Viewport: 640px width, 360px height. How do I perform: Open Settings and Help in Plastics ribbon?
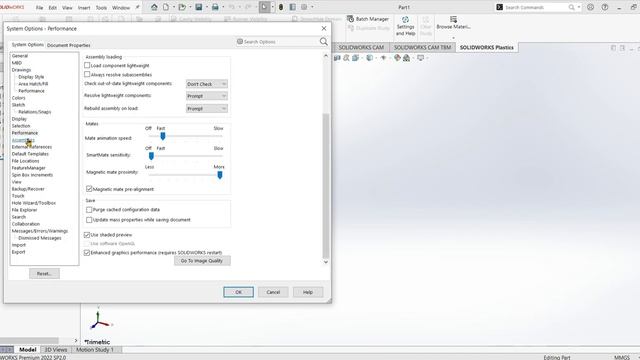405,26
